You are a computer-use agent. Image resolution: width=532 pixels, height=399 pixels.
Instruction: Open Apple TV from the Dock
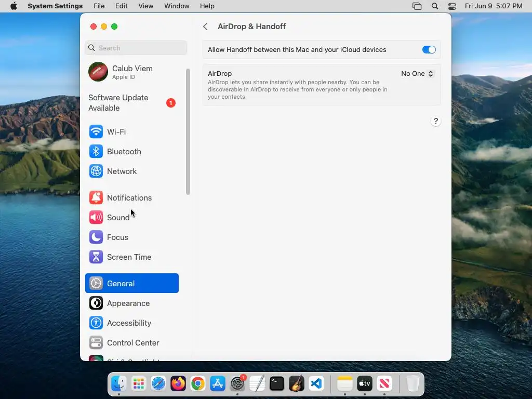[x=364, y=384]
